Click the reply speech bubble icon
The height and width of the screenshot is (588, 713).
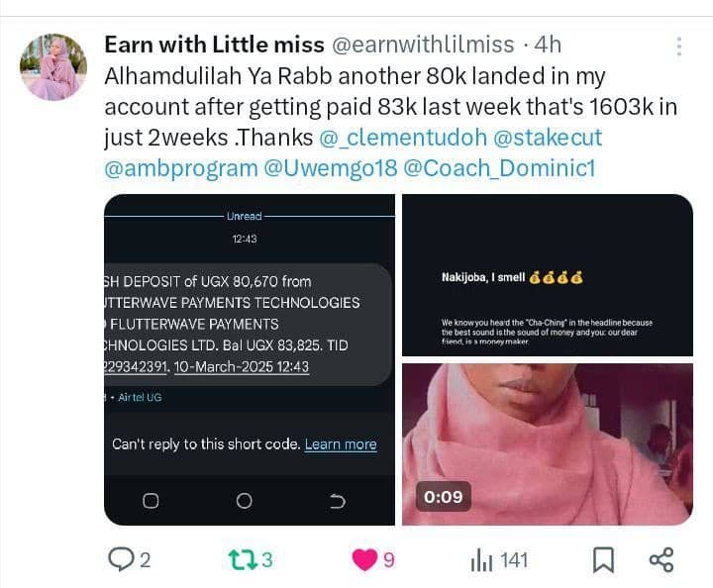tap(121, 559)
